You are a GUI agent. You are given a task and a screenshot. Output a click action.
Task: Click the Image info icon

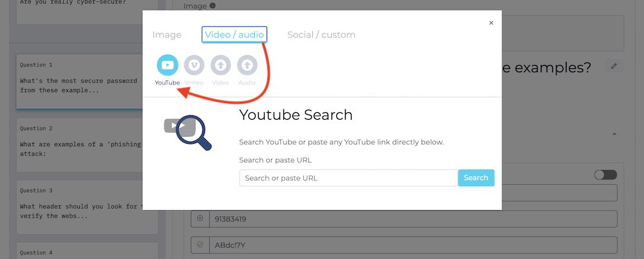213,6
